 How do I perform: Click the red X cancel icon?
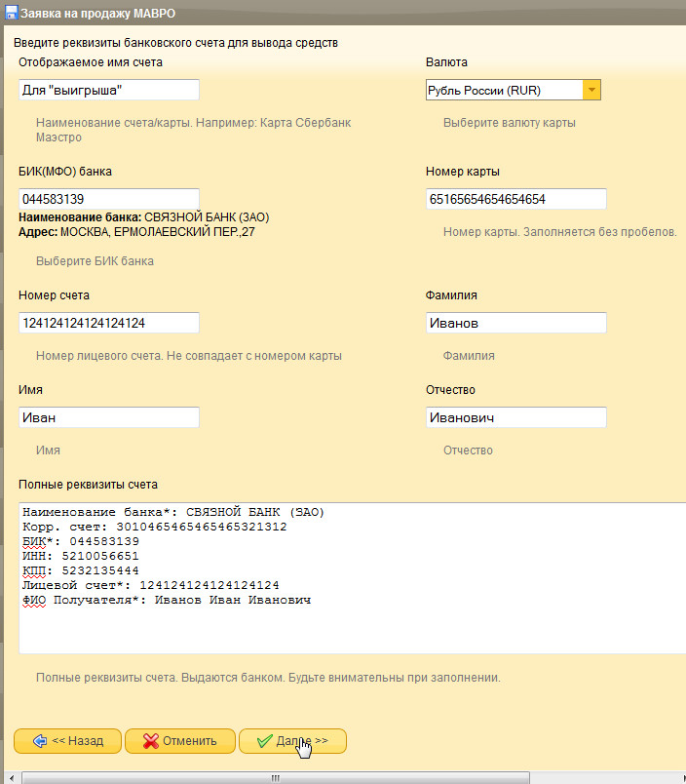(150, 741)
